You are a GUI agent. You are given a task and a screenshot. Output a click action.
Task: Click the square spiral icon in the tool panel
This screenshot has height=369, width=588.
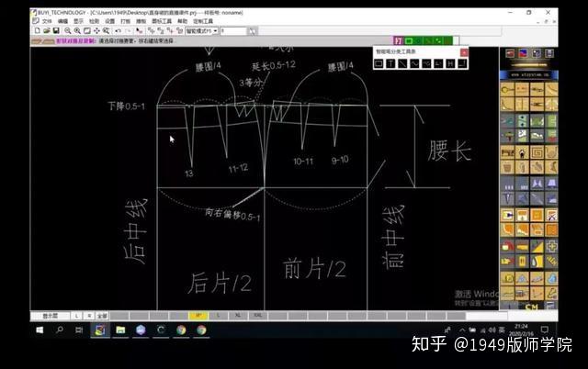537,152
